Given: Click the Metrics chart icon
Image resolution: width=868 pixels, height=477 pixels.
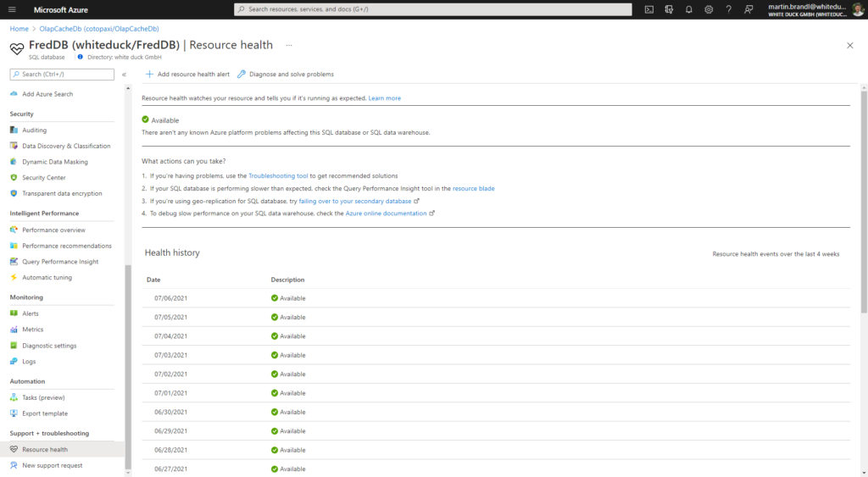Looking at the screenshot, I should coord(14,330).
